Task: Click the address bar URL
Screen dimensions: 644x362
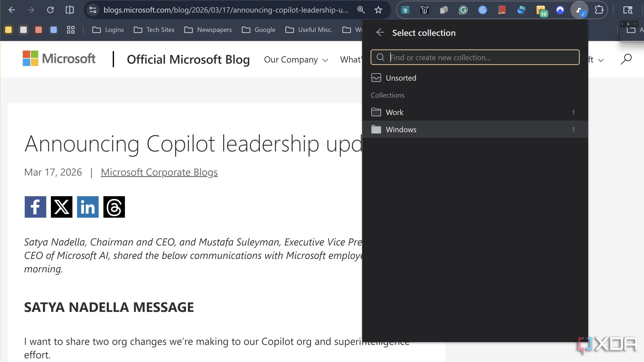Action: click(x=226, y=10)
